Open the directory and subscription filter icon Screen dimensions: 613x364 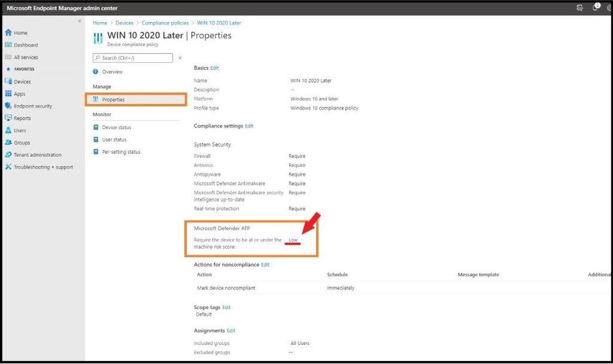point(580,8)
